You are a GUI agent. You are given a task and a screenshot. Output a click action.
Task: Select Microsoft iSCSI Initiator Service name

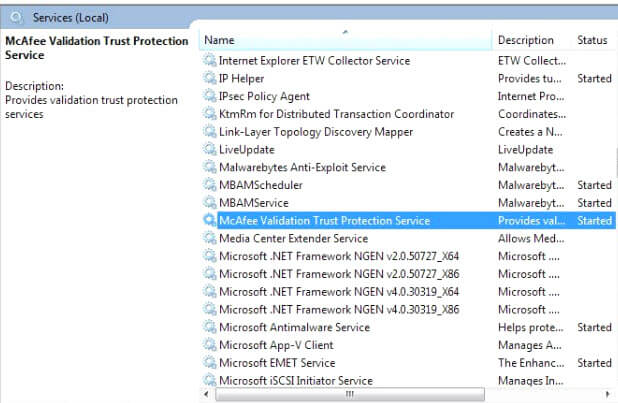296,380
